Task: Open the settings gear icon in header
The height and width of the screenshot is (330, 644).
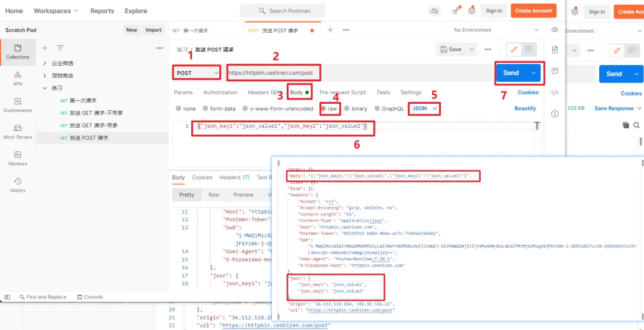Action: tap(472, 11)
